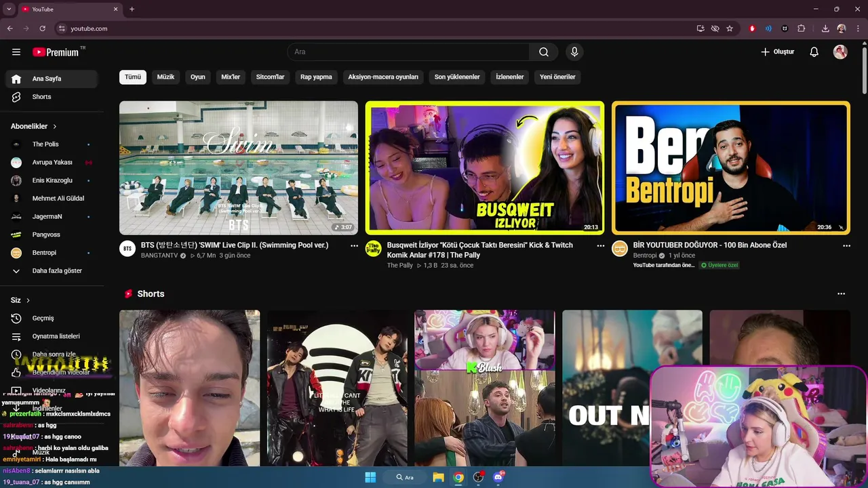868x488 pixels.
Task: Open the Windows Start button
Action: (x=370, y=477)
